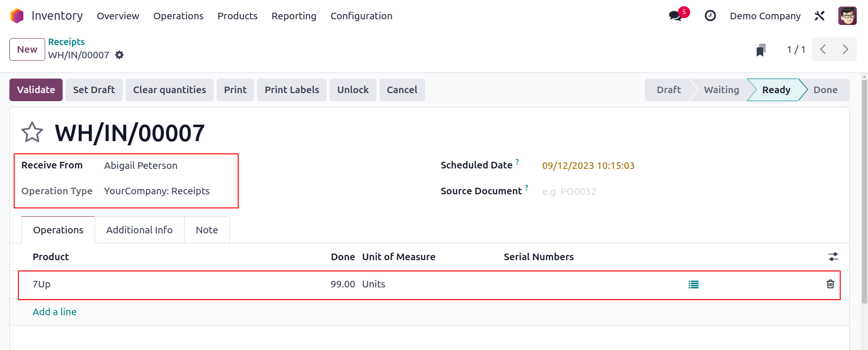
Task: Switch to the Operations tab
Action: click(x=58, y=230)
